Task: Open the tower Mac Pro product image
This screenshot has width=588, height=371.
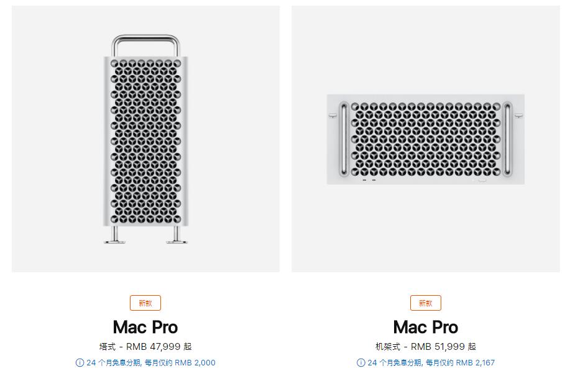Action: click(x=145, y=139)
